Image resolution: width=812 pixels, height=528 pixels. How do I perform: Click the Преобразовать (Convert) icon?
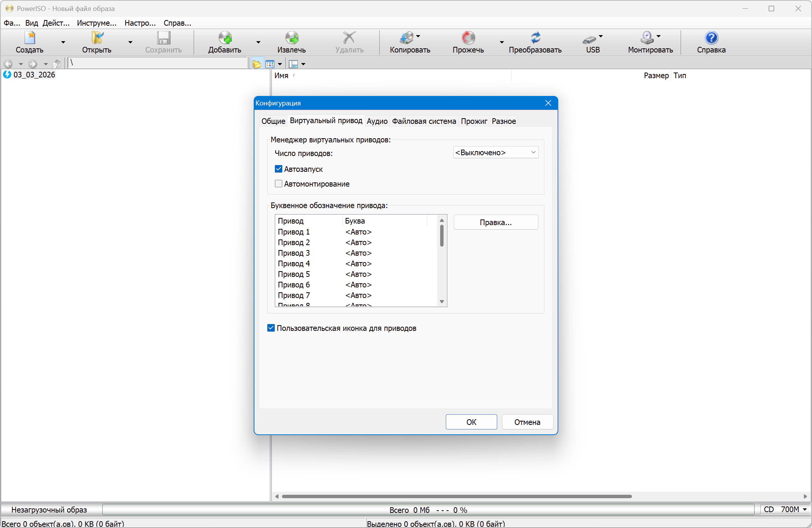coord(535,38)
